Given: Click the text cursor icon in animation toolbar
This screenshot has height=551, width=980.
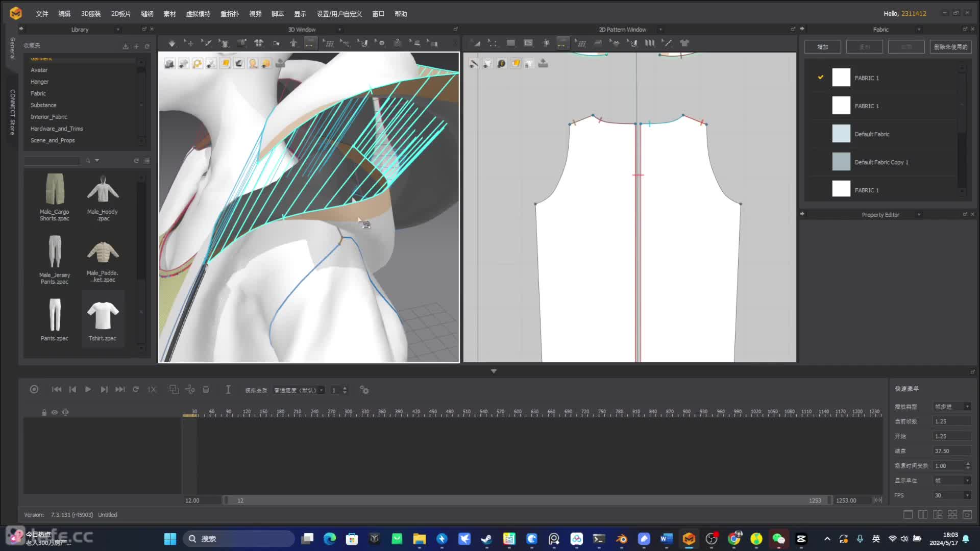Looking at the screenshot, I should click(x=228, y=390).
